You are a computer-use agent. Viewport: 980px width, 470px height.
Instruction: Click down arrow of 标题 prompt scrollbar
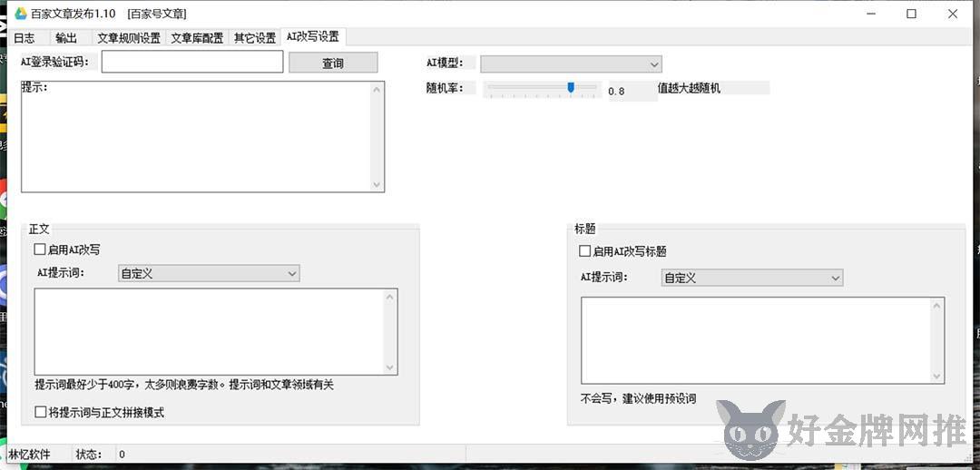coord(936,376)
